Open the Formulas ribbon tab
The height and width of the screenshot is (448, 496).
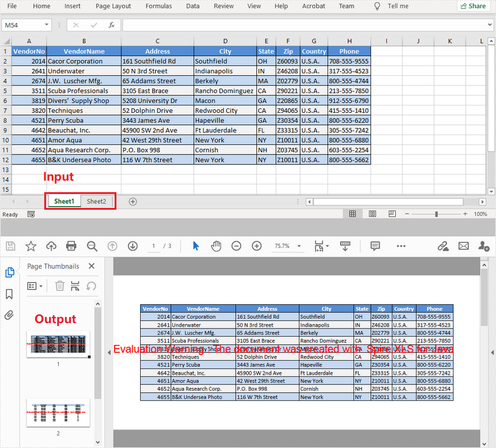[x=158, y=6]
